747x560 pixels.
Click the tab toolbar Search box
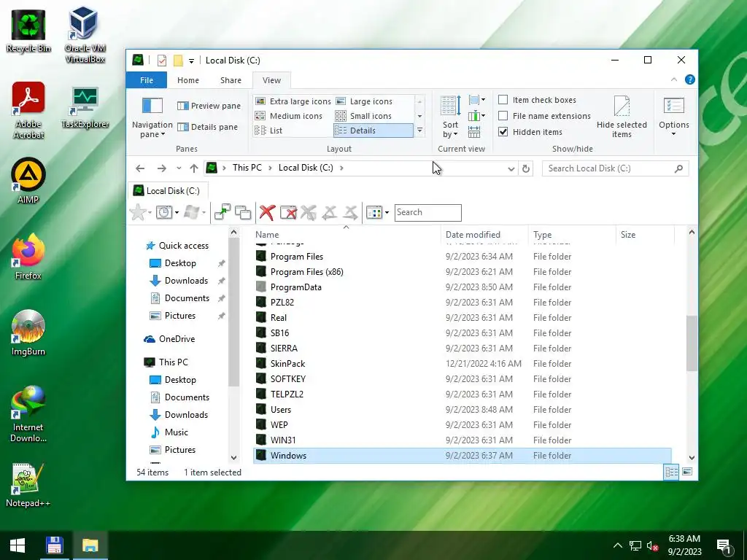pyautogui.click(x=427, y=212)
